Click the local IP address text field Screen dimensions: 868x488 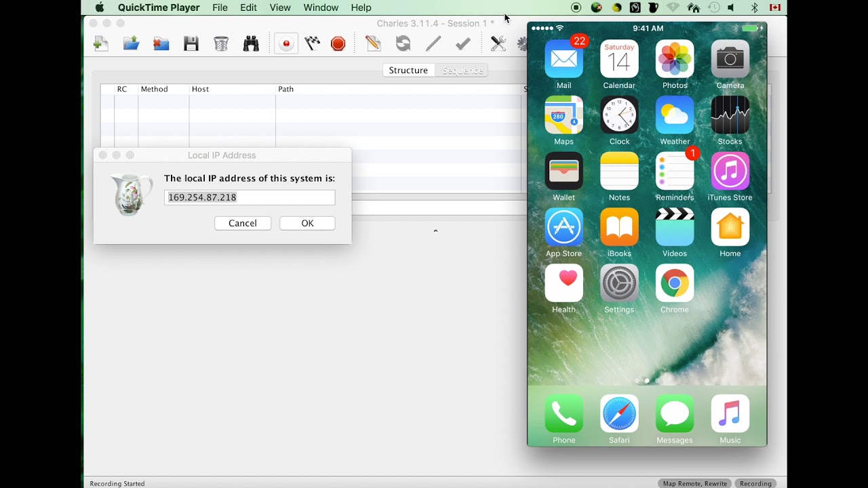(x=250, y=197)
